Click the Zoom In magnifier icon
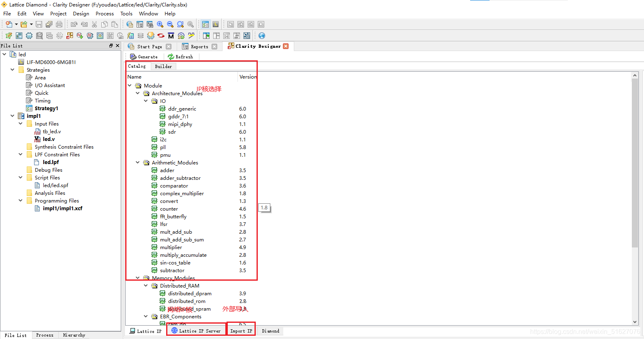The height and width of the screenshot is (339, 644). point(160,24)
